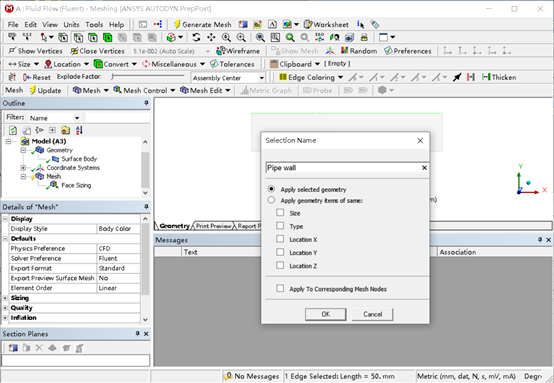The width and height of the screenshot is (554, 383).
Task: Click the Outline Filter Name combo box
Action: (55, 118)
